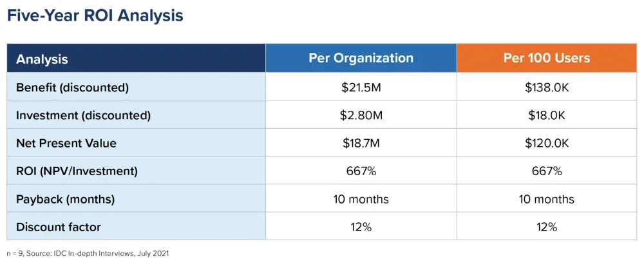Click the Per 100 Users header
The width and height of the screenshot is (644, 266).
click(547, 58)
